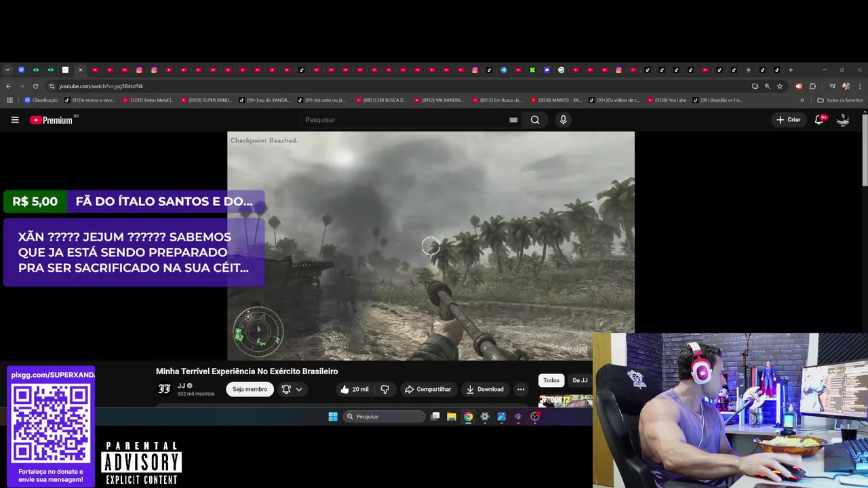Click the 932 mil inscritos text

tap(196, 394)
